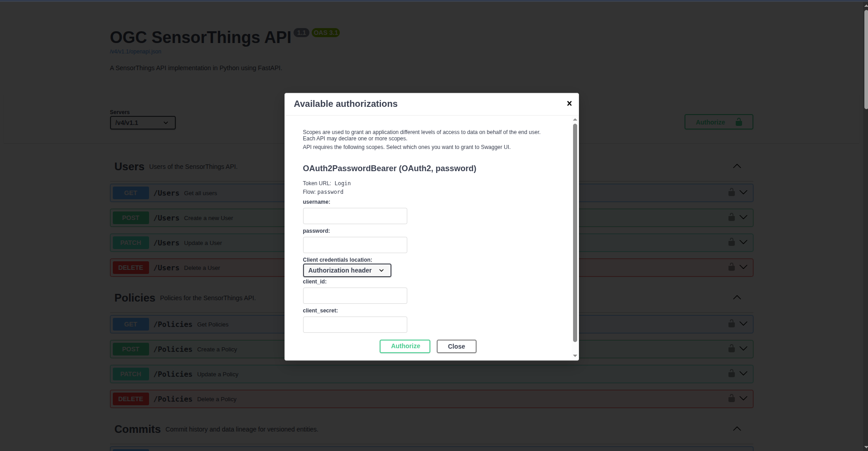Click the OAuth2PasswordBearer heading
This screenshot has height=451, width=868.
390,168
